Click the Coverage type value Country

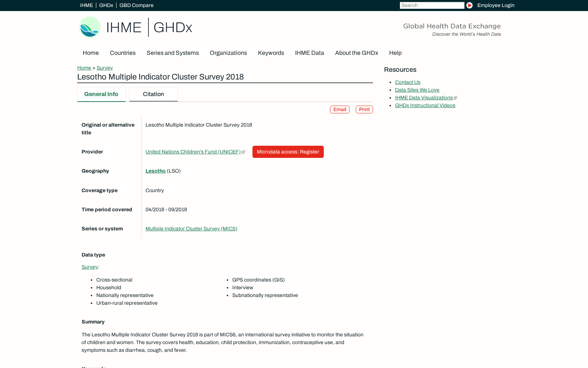155,191
